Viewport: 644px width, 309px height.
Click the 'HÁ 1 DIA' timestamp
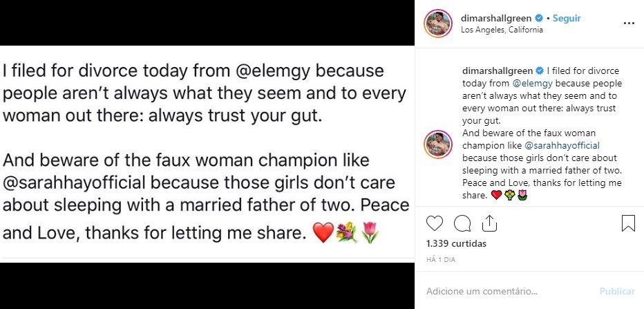point(439,259)
